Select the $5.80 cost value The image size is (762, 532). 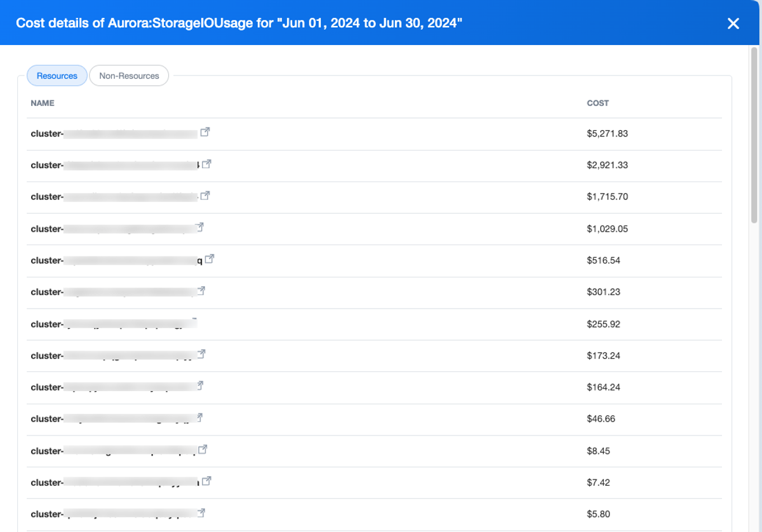point(598,514)
